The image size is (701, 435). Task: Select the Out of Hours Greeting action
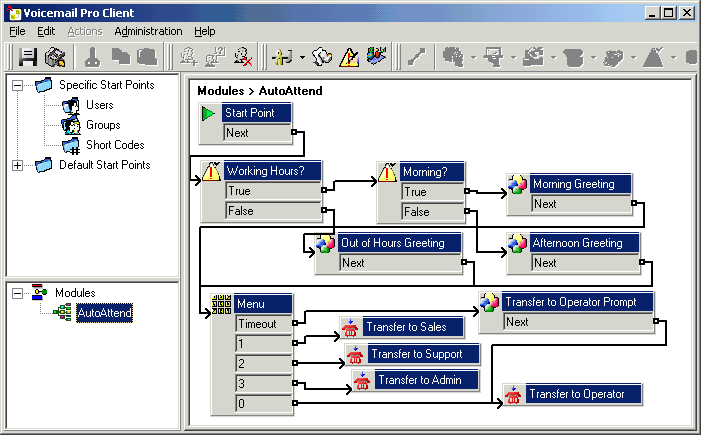399,243
